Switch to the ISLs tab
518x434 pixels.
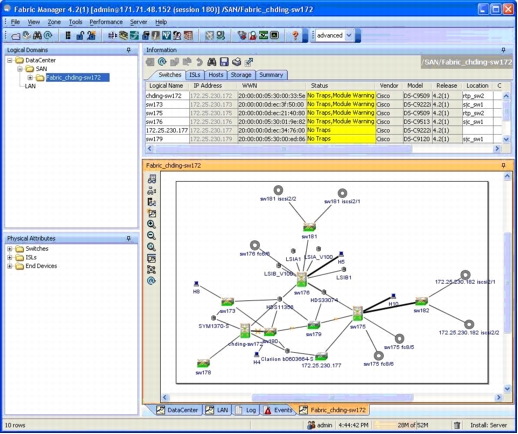tap(195, 75)
